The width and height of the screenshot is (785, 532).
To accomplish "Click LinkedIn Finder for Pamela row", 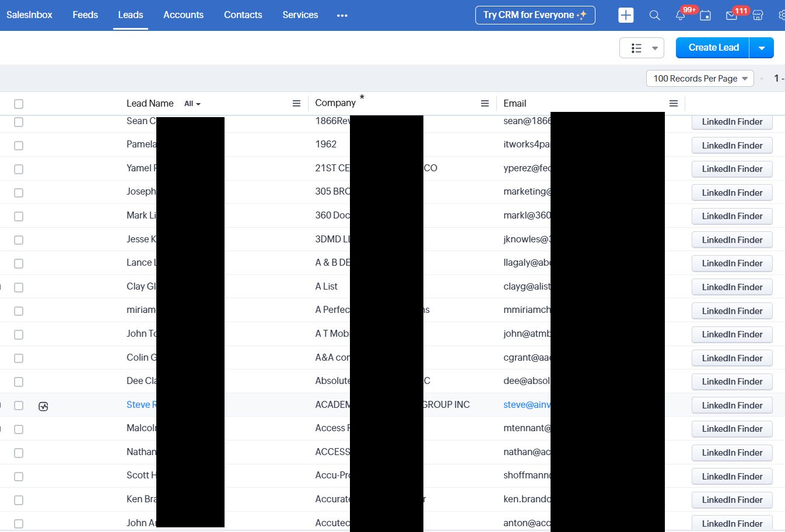I will [732, 145].
